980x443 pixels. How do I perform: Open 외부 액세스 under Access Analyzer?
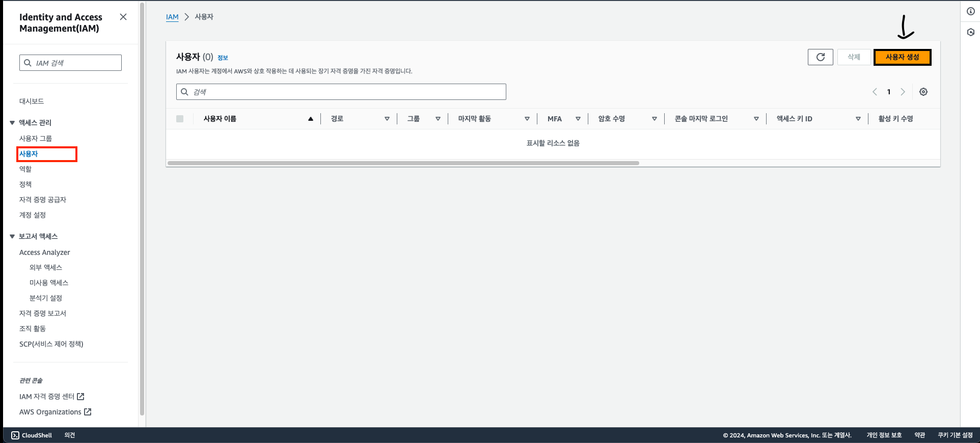pyautogui.click(x=46, y=268)
